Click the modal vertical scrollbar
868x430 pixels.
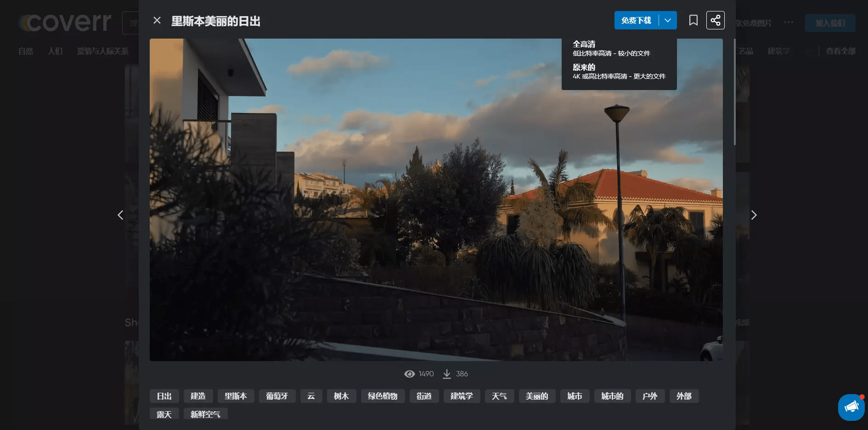pos(734,92)
